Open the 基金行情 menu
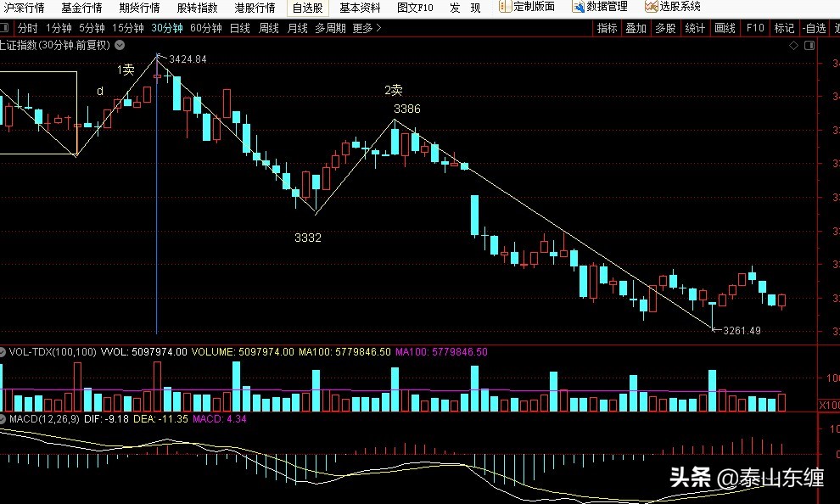The height and width of the screenshot is (504, 840). coord(81,8)
